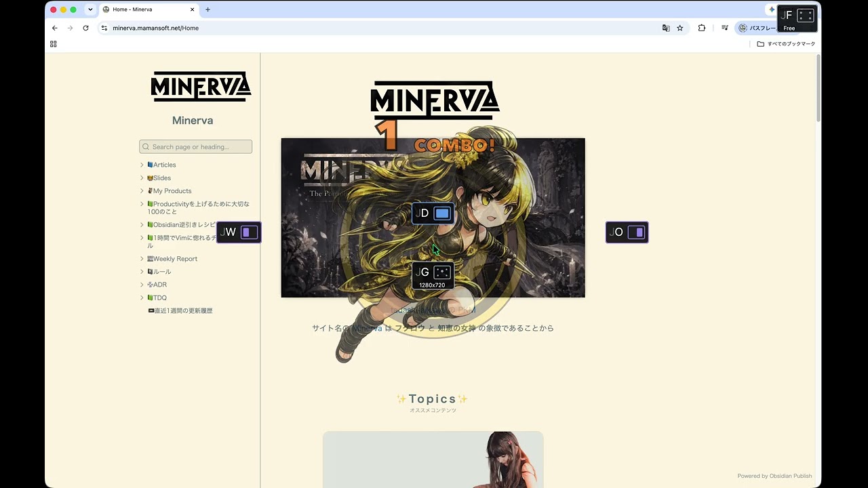Open the media controls icon
Image resolution: width=868 pixels, height=488 pixels.
point(725,28)
